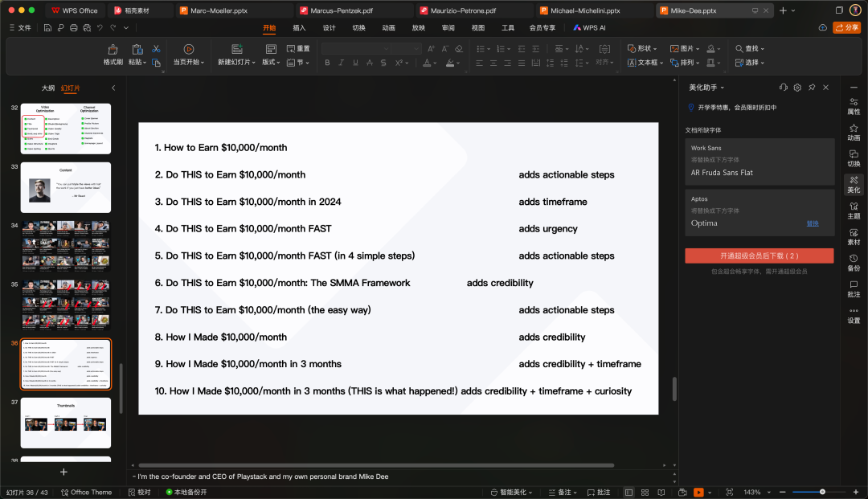Image resolution: width=868 pixels, height=499 pixels.
Task: Open the 文件 (File) menu
Action: (20, 27)
